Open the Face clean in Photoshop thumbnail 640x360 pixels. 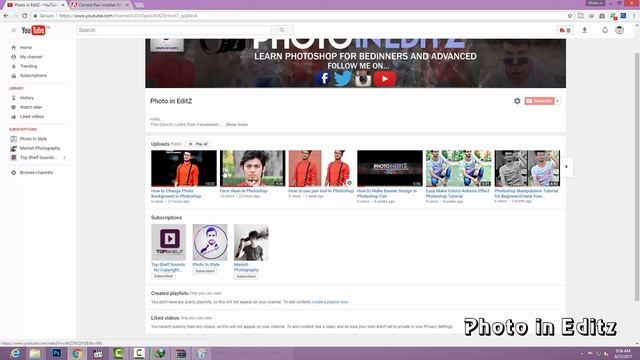point(253,168)
